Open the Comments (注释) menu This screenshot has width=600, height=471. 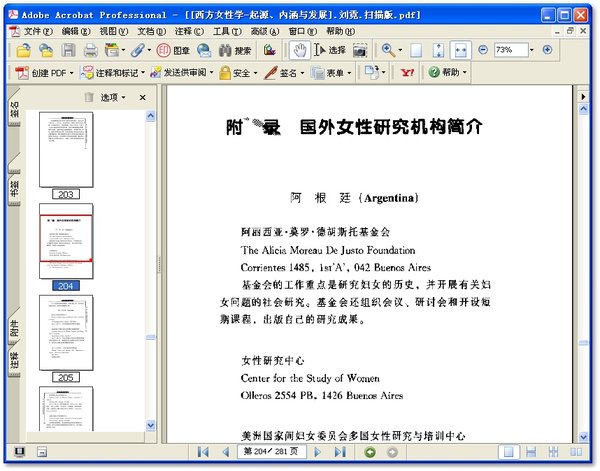click(x=189, y=31)
